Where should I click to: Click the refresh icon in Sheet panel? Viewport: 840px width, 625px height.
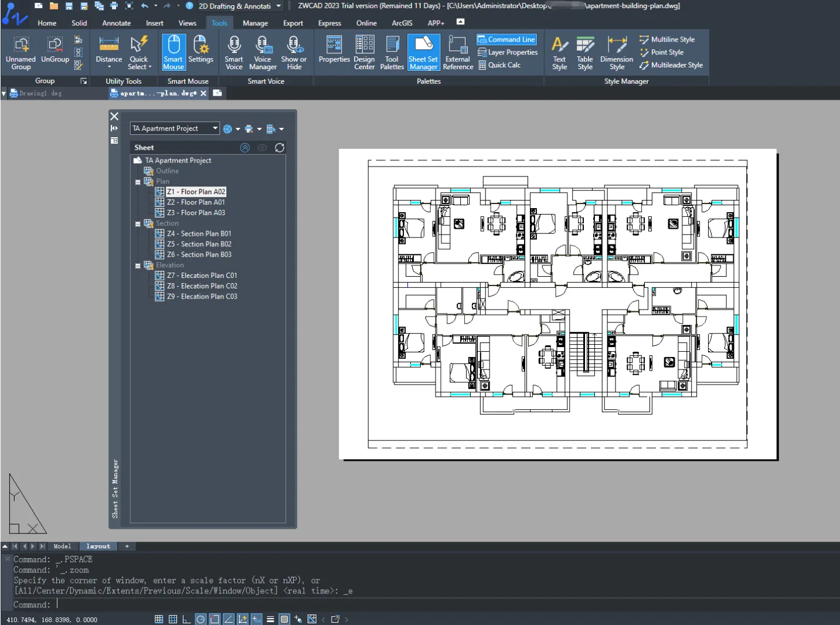[280, 148]
